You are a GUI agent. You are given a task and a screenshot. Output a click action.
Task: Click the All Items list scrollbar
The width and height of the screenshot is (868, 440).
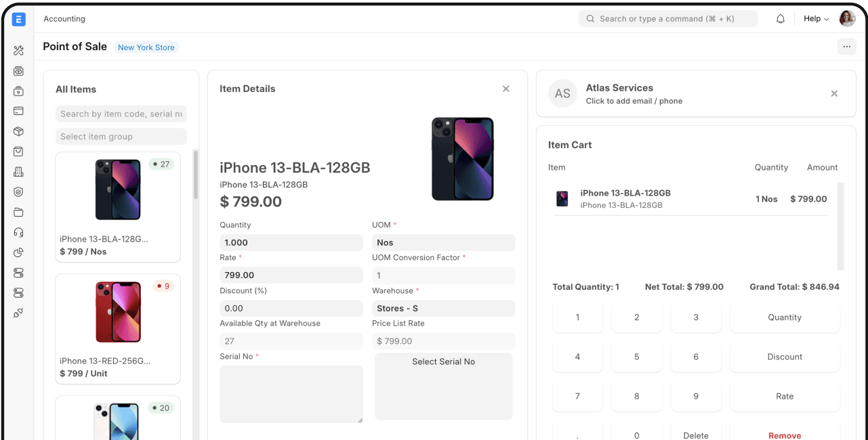tap(196, 176)
